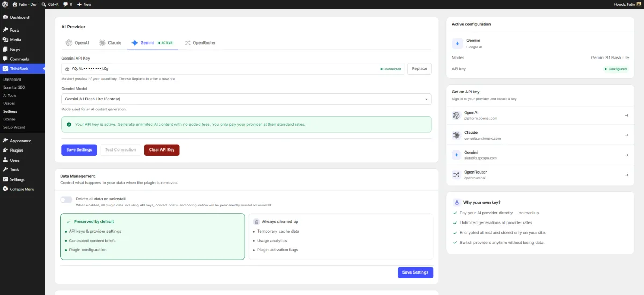Click the Tools wrench icon
The width and height of the screenshot is (644, 295).
click(5, 170)
